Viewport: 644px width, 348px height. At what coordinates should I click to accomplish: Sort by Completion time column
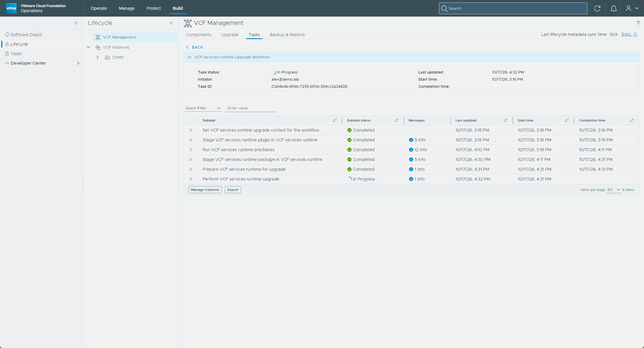click(x=632, y=120)
